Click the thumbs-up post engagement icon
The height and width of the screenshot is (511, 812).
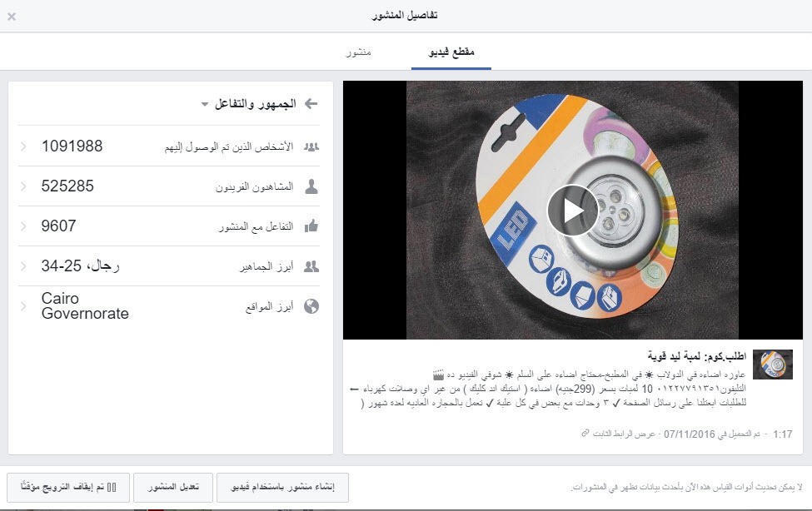311,226
